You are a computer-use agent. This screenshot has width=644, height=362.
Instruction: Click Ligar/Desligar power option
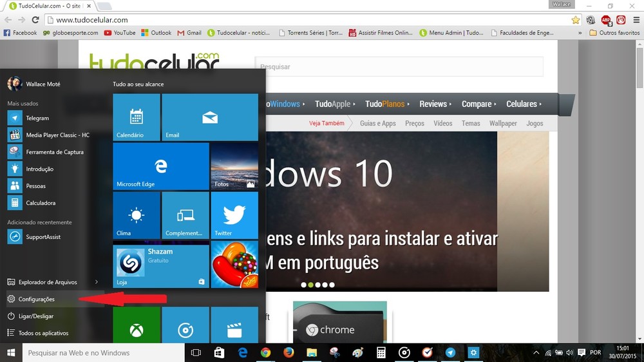(35, 316)
